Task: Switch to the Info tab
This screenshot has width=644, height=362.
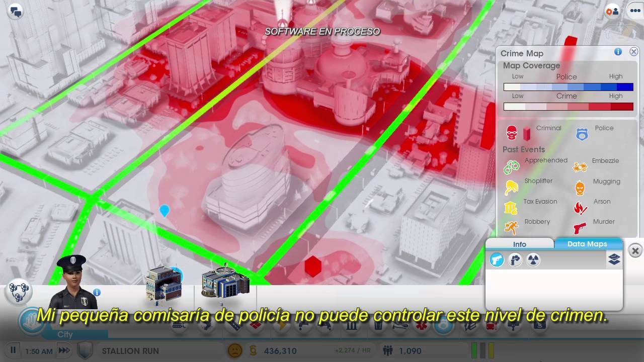Action: pos(519,244)
